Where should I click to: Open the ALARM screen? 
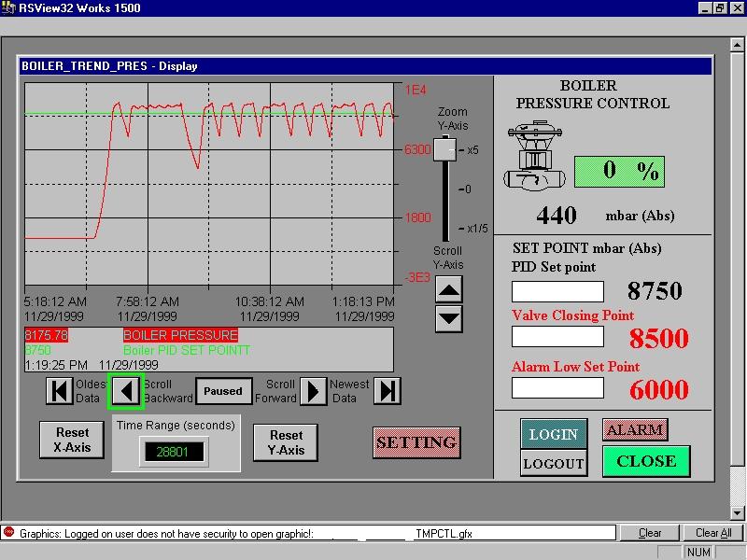635,429
